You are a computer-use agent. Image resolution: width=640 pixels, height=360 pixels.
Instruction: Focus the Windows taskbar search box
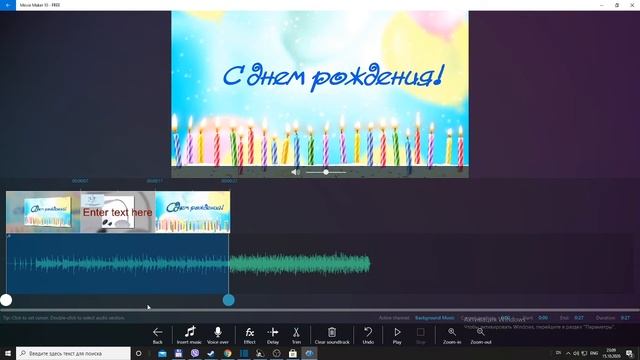[73, 353]
